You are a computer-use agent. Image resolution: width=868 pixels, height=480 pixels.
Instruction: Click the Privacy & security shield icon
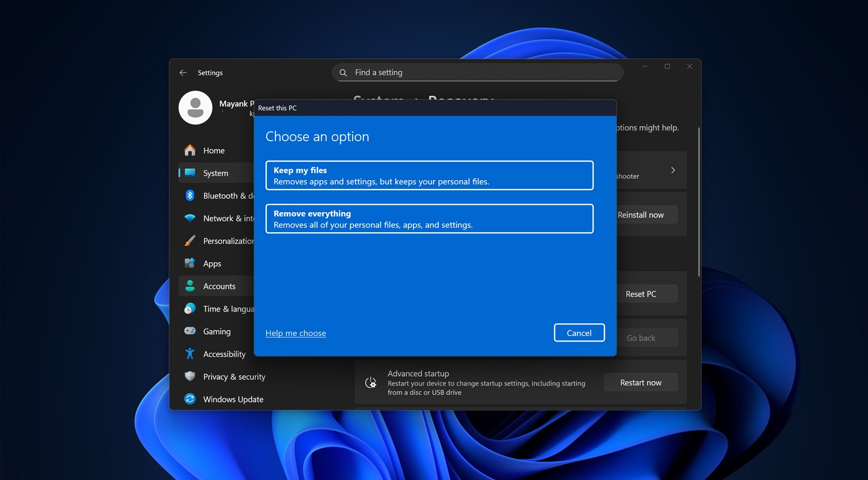[x=190, y=377]
